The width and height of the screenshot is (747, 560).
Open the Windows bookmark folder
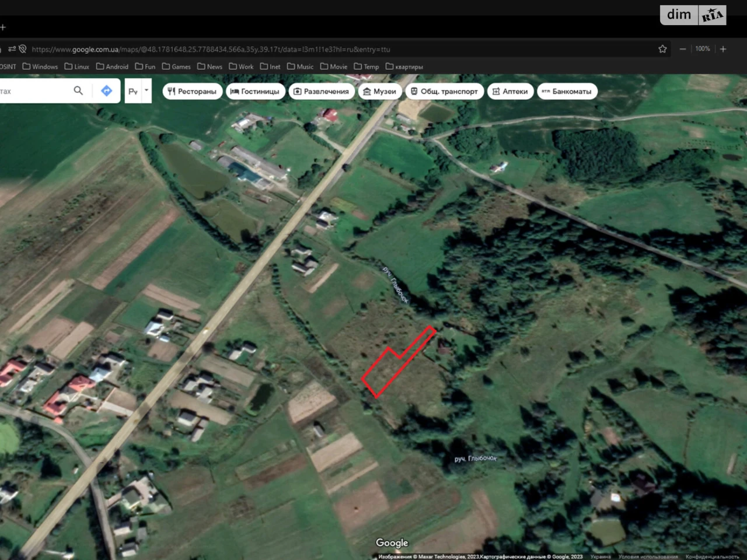click(40, 66)
